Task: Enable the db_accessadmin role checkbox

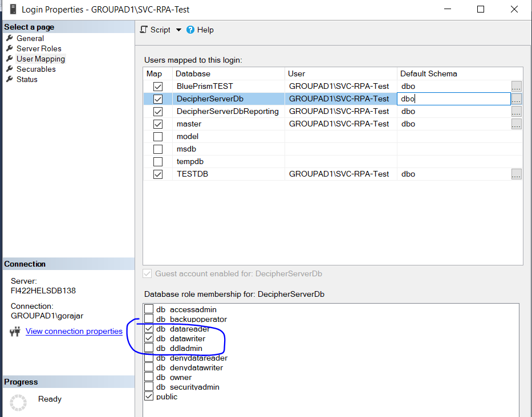Action: pos(149,309)
